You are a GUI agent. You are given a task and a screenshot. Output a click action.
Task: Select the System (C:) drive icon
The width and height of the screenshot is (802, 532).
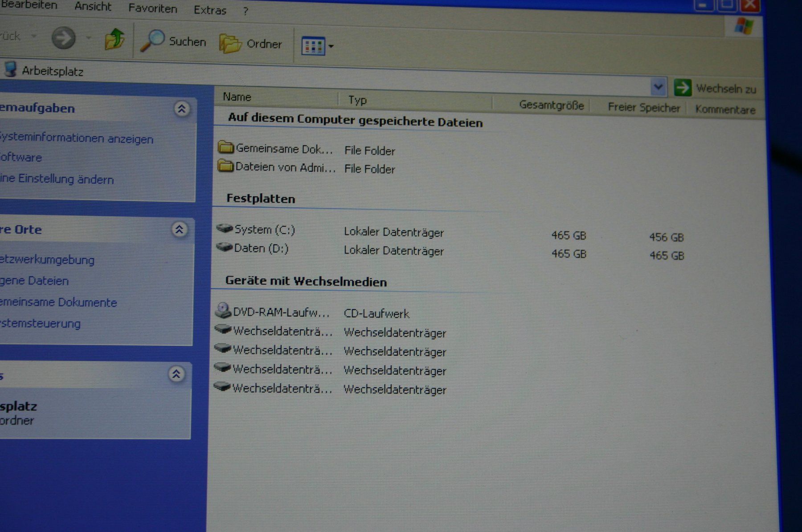(225, 228)
